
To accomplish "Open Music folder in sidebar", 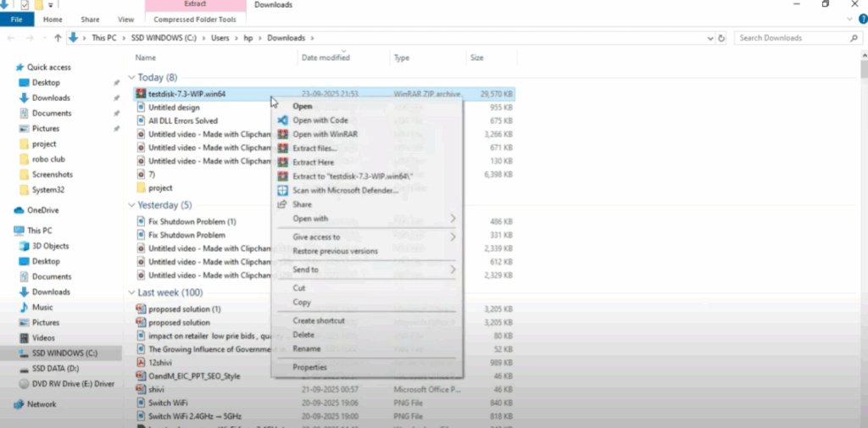I will pos(36,308).
